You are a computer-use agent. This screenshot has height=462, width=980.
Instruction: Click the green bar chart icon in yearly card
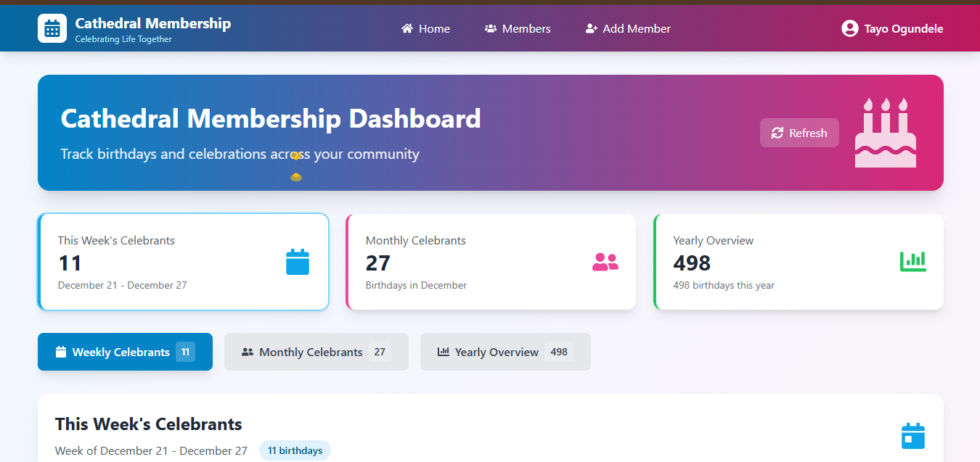913,262
